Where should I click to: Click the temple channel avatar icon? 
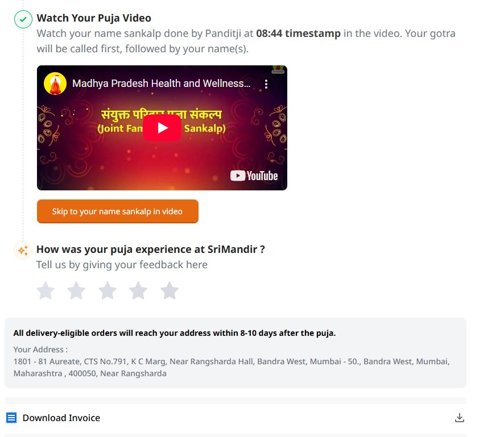(55, 84)
